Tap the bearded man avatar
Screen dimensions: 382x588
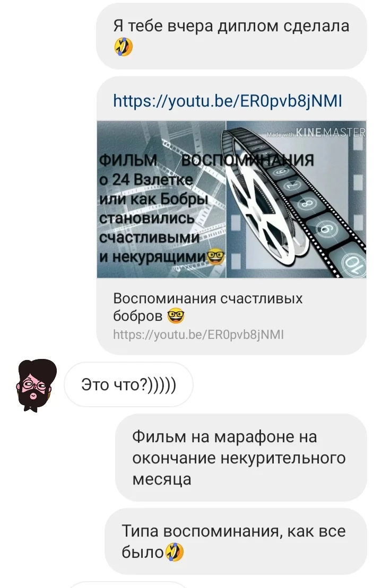pyautogui.click(x=36, y=385)
